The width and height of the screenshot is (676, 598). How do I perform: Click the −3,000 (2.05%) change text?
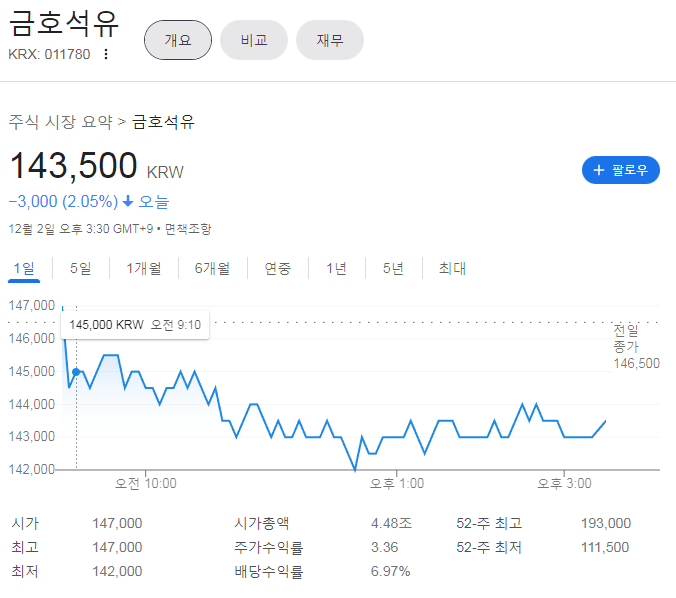(63, 201)
